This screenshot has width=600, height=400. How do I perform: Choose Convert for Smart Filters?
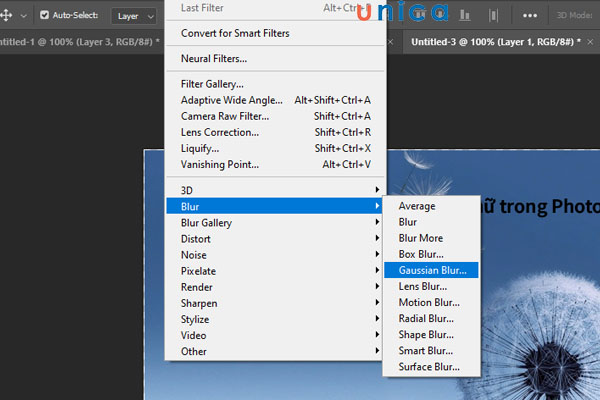click(276, 33)
